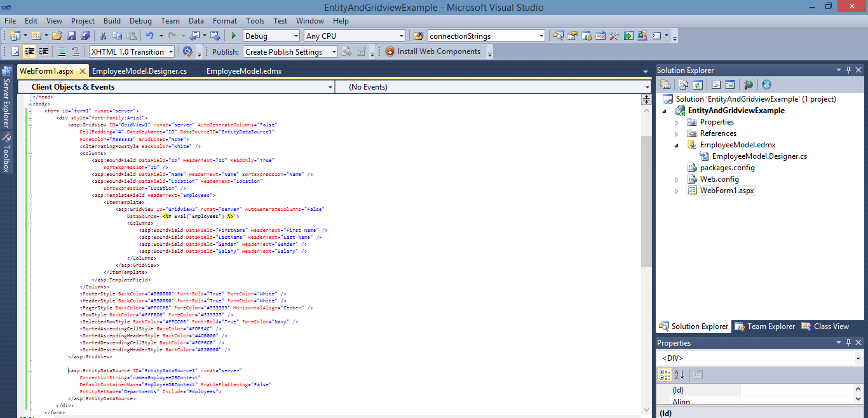
Task: Select packages.config in Solution Explorer
Action: tap(727, 168)
